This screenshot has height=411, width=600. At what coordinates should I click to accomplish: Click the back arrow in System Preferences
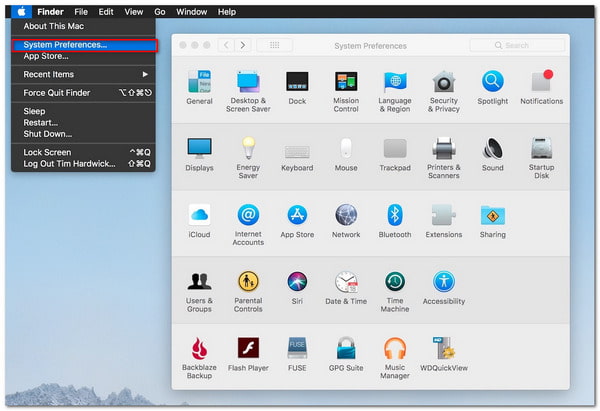pyautogui.click(x=226, y=45)
